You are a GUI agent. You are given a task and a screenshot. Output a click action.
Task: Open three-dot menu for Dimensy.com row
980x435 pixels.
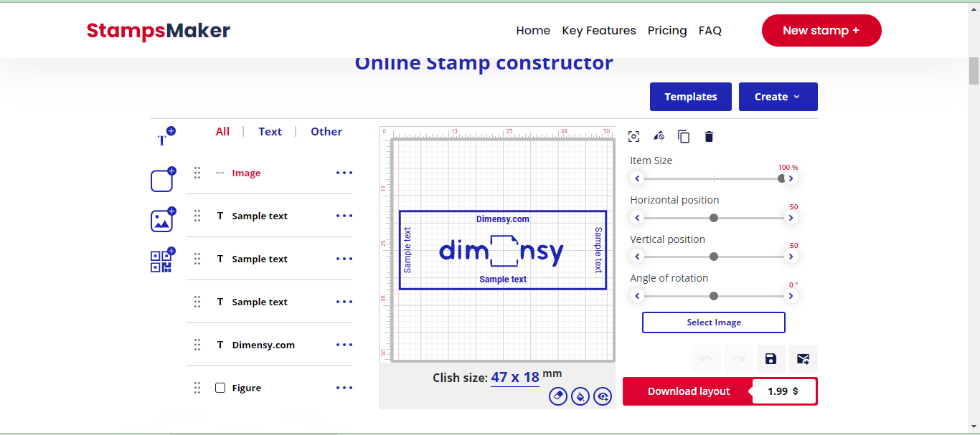[344, 345]
